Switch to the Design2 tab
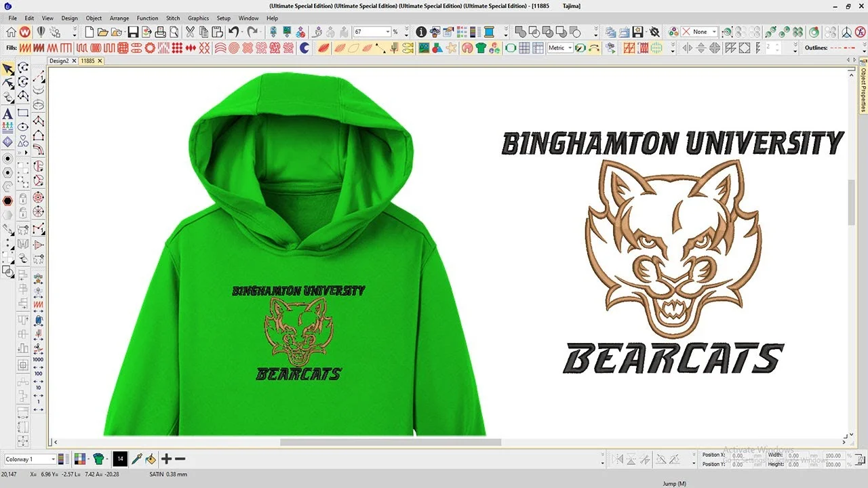 point(59,61)
